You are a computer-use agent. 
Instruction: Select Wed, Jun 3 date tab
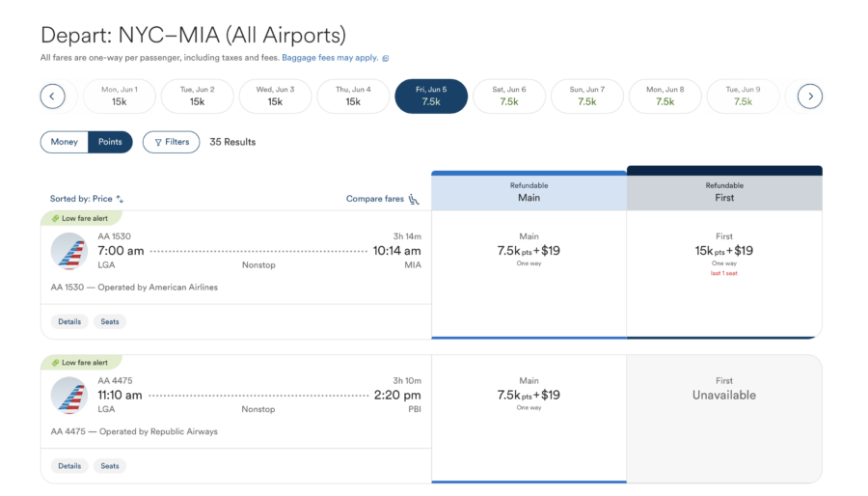point(275,96)
